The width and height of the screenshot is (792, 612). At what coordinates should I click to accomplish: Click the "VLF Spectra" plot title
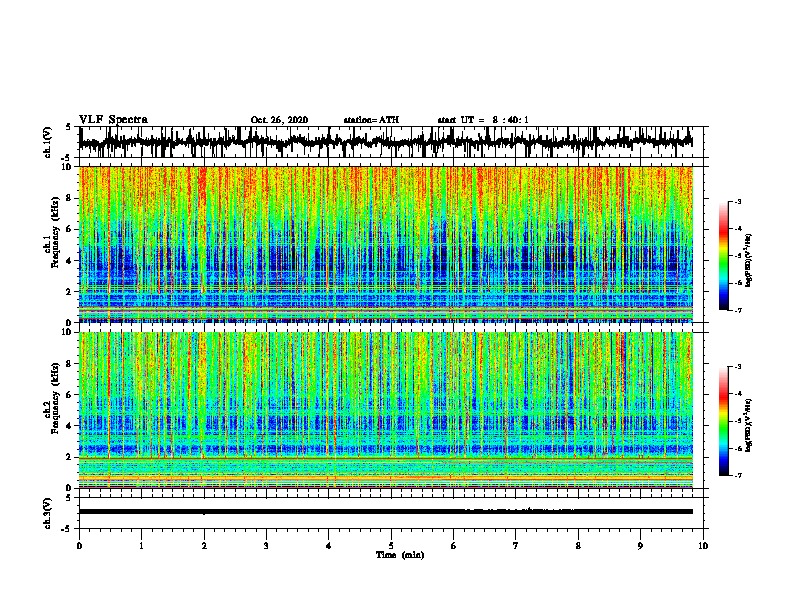pyautogui.click(x=113, y=120)
